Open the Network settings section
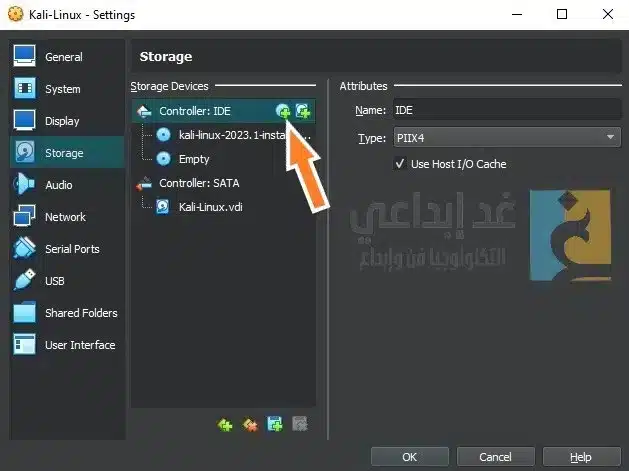 [x=67, y=217]
